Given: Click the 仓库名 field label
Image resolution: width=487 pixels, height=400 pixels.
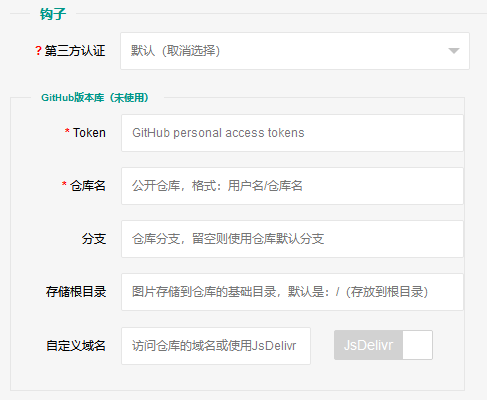Looking at the screenshot, I should click(88, 186).
